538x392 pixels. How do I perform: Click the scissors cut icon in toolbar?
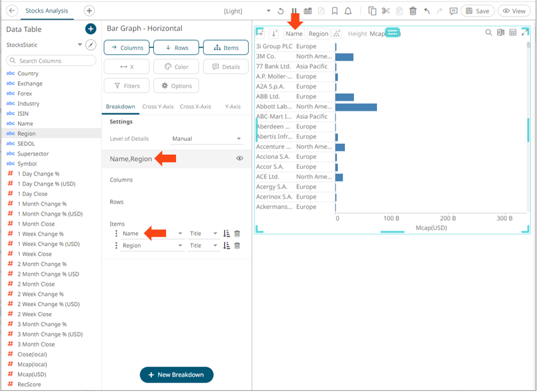point(386,11)
